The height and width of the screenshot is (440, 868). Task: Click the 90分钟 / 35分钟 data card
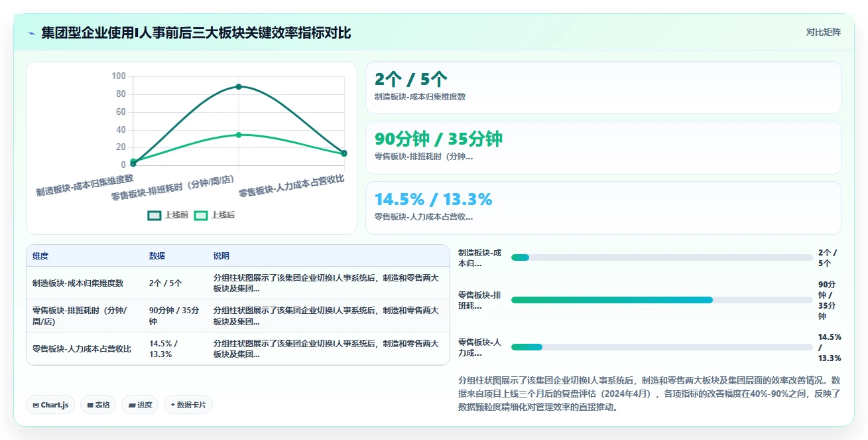point(603,147)
